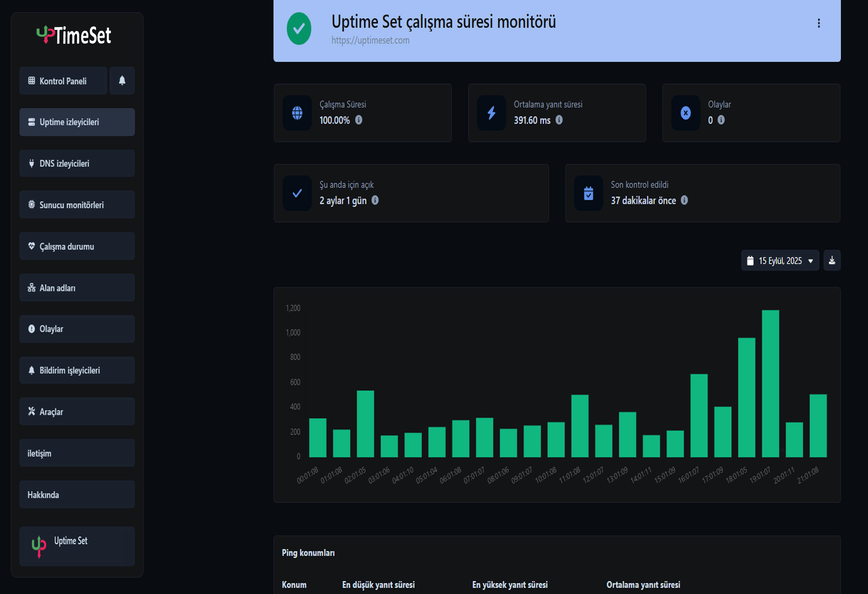Click info icon next to Olaylar count

pyautogui.click(x=721, y=120)
